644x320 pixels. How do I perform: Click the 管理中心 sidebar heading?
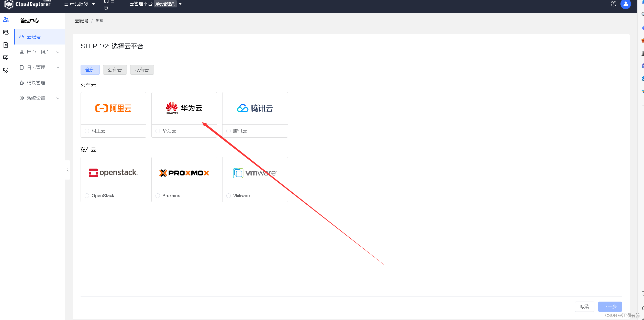[30, 21]
